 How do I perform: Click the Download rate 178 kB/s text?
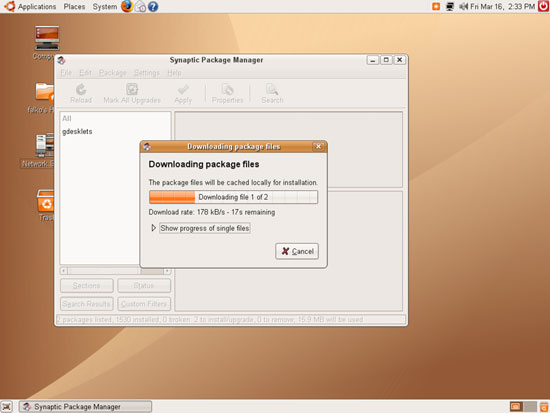[212, 212]
